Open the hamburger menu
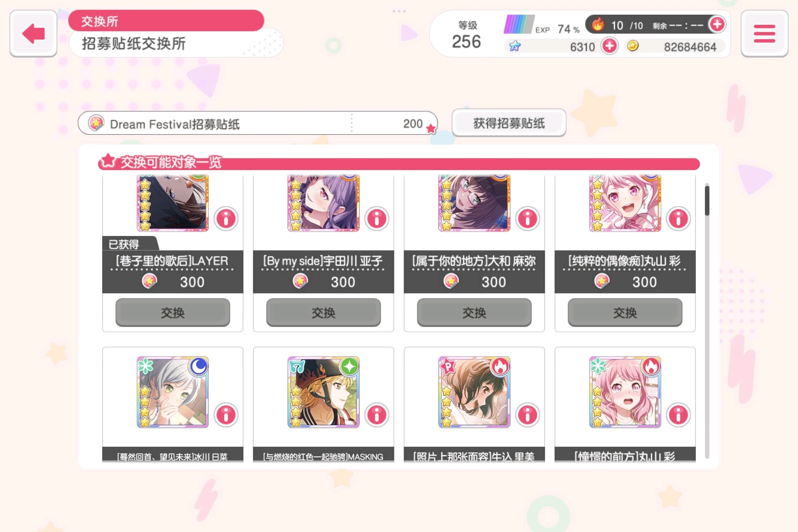Viewport: 798px width, 532px height. click(764, 34)
